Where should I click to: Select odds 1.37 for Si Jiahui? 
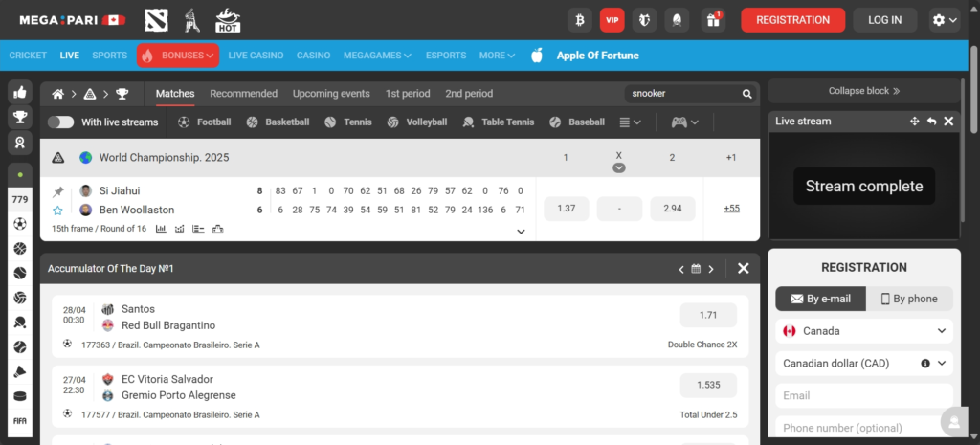pos(567,209)
